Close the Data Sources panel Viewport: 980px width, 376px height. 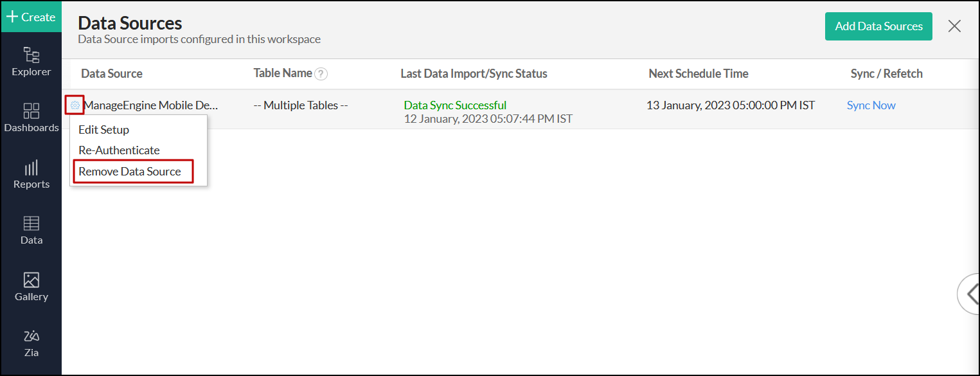pyautogui.click(x=954, y=26)
